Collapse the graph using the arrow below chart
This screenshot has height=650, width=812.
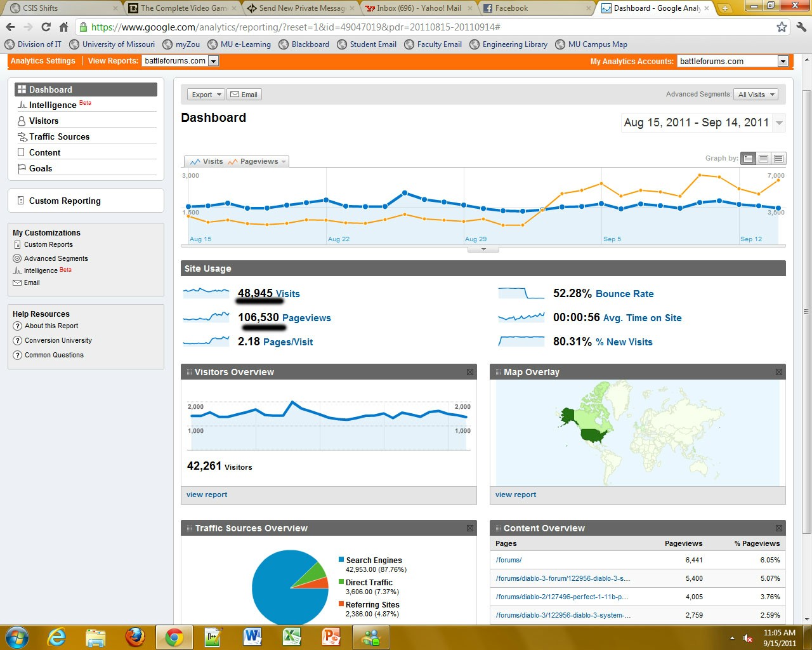click(x=483, y=249)
